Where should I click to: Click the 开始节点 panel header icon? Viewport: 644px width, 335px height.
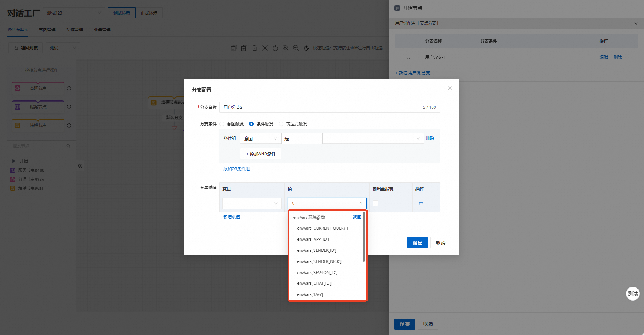click(397, 8)
